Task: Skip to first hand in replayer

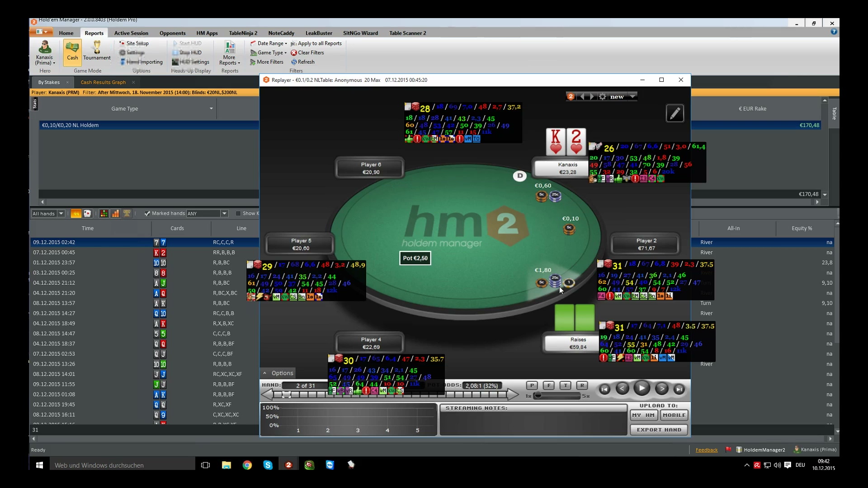Action: click(604, 389)
